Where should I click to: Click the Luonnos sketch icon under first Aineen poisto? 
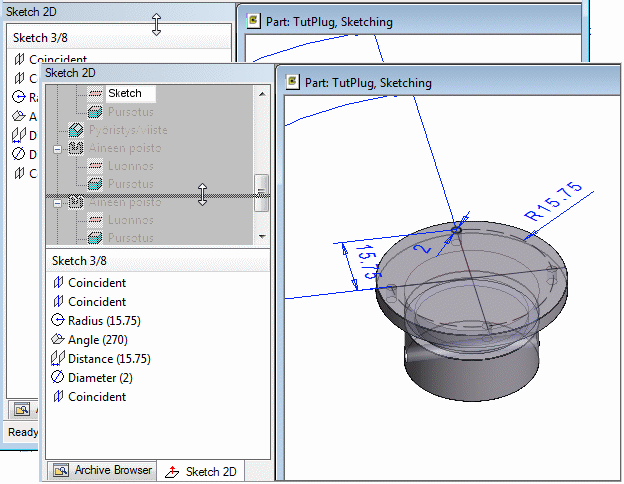[95, 166]
